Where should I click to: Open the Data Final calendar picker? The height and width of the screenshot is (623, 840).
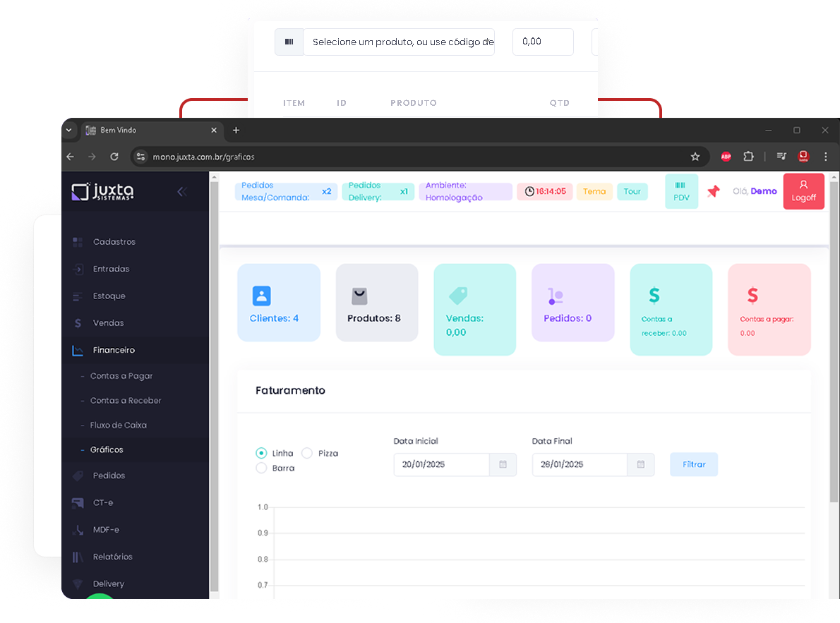pos(640,464)
